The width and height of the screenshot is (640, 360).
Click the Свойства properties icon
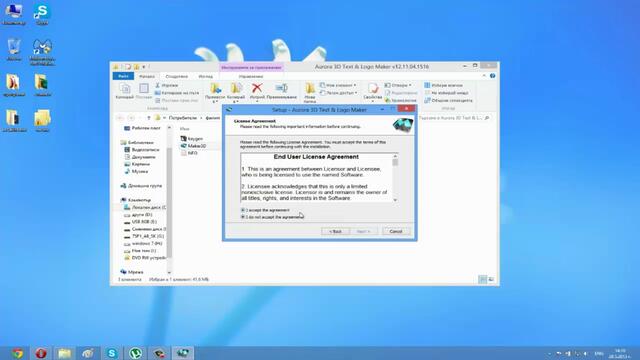pyautogui.click(x=373, y=92)
